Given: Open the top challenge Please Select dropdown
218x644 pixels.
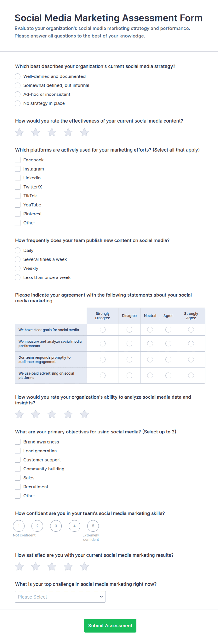Looking at the screenshot, I should [x=60, y=597].
